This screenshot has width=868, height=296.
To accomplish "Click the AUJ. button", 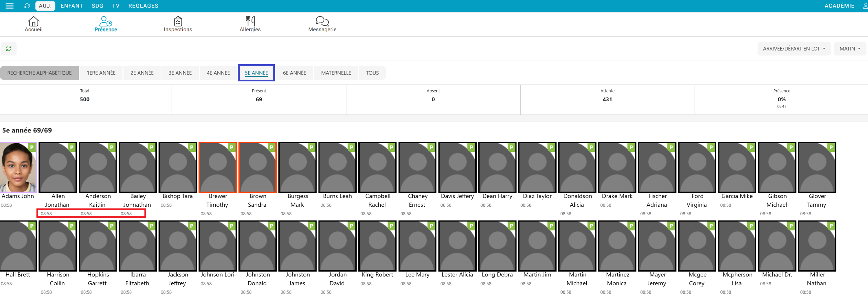I will tap(45, 6).
